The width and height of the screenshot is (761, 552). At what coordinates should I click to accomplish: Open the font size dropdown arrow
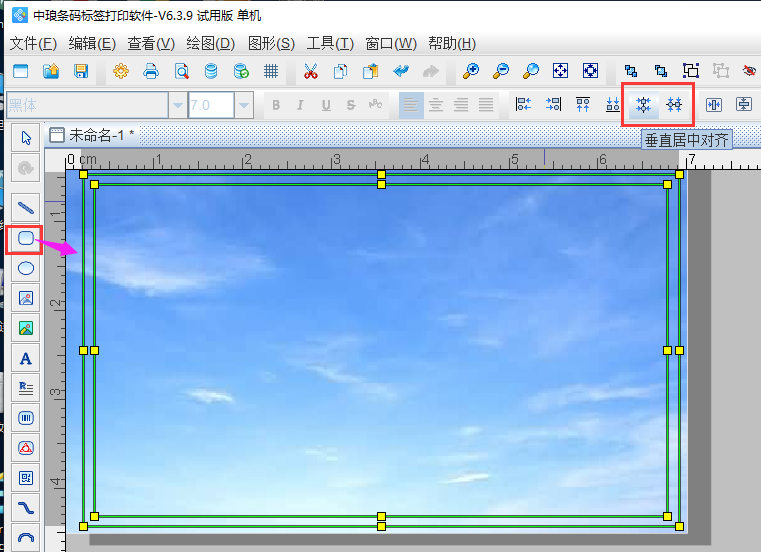point(244,105)
